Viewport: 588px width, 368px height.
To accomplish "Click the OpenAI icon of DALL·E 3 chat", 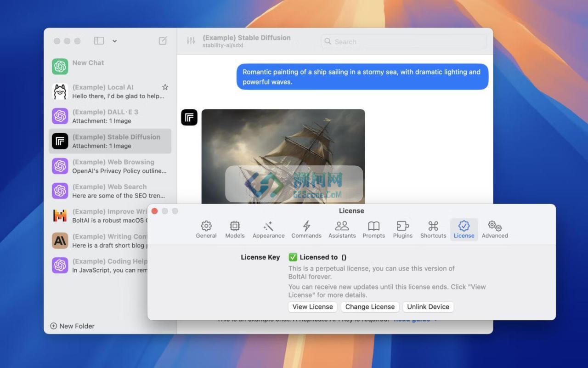I will tap(60, 116).
